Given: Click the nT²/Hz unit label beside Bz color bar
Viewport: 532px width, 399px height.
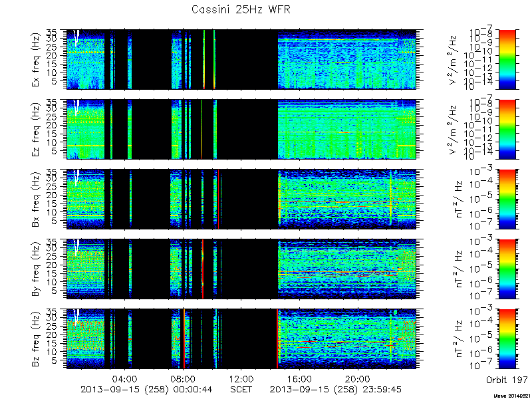Looking at the screenshot, I should click(x=457, y=339).
